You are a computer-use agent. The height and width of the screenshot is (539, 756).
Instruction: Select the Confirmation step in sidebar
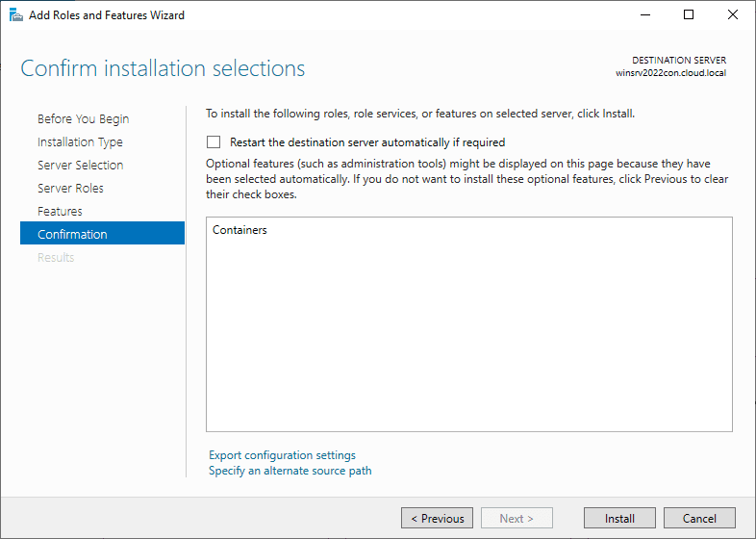[72, 235]
